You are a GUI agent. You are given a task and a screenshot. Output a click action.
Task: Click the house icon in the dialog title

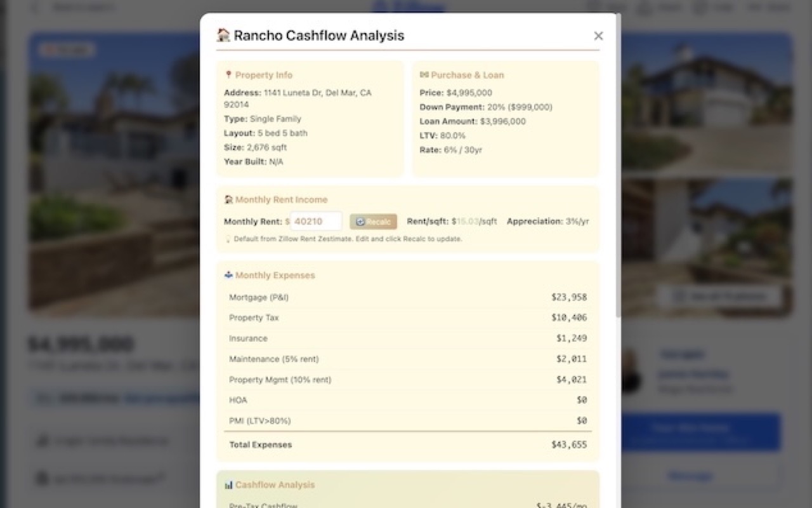[x=223, y=35]
